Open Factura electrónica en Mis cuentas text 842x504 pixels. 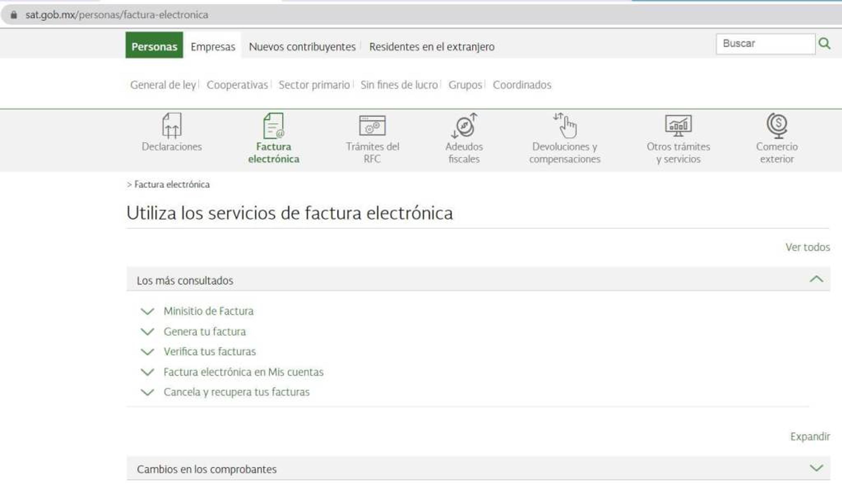pyautogui.click(x=244, y=372)
